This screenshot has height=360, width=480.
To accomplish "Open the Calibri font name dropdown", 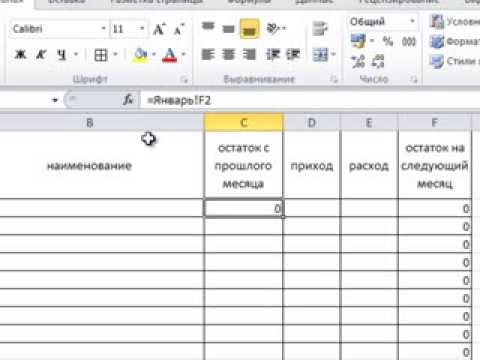I will tap(103, 29).
